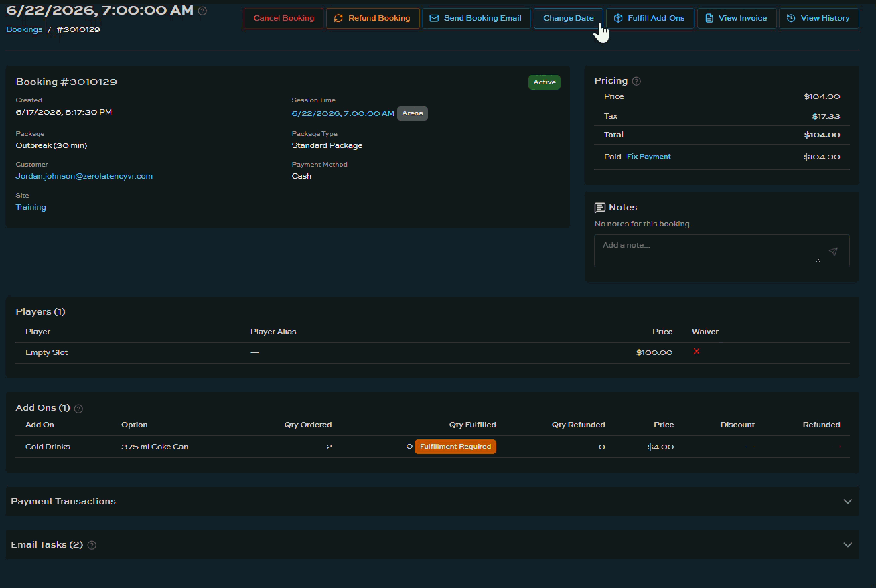Open View History with the clock icon
Screen dimensions: 876x588
[818, 18]
